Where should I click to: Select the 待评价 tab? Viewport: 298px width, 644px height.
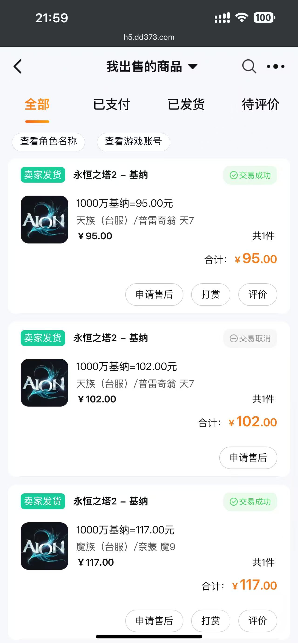[260, 104]
